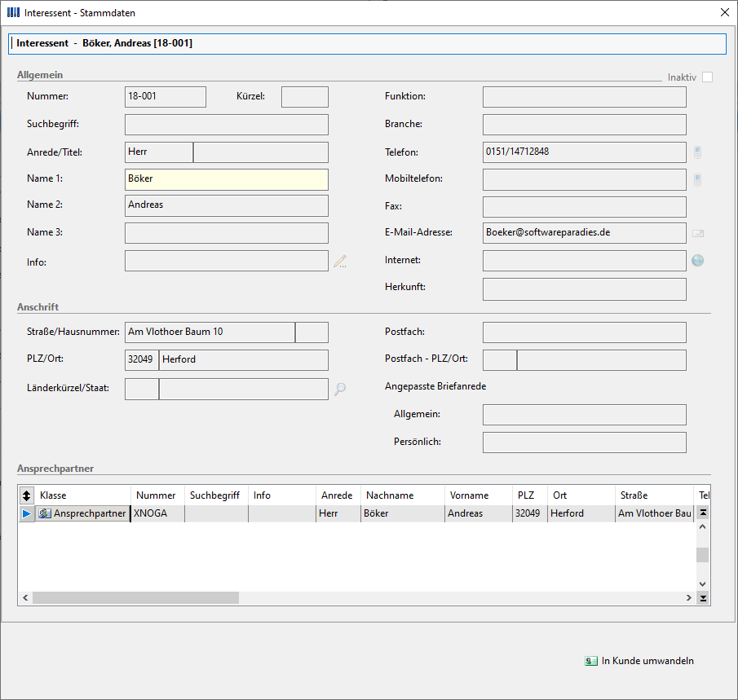Focus the Allgemein Briefanrede input field

coord(585,415)
